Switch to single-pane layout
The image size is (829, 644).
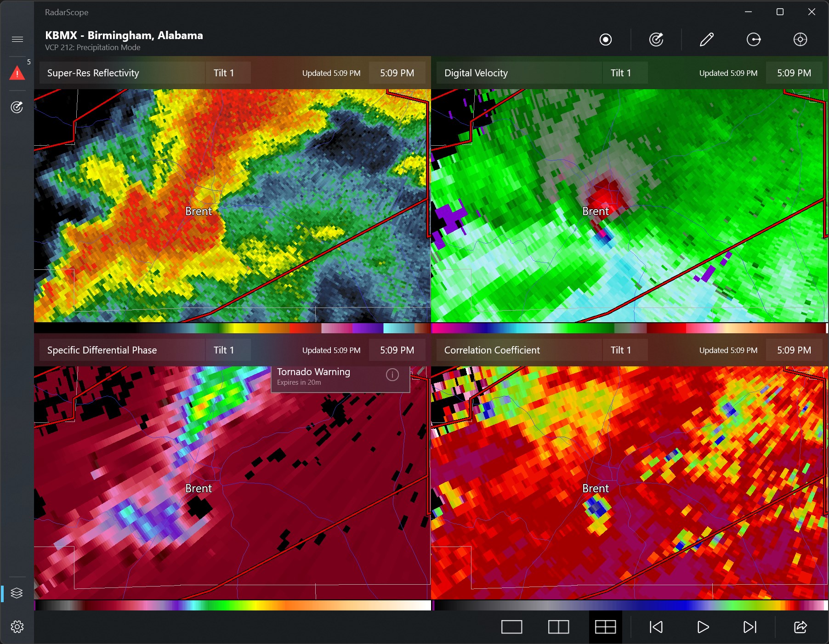pos(511,627)
